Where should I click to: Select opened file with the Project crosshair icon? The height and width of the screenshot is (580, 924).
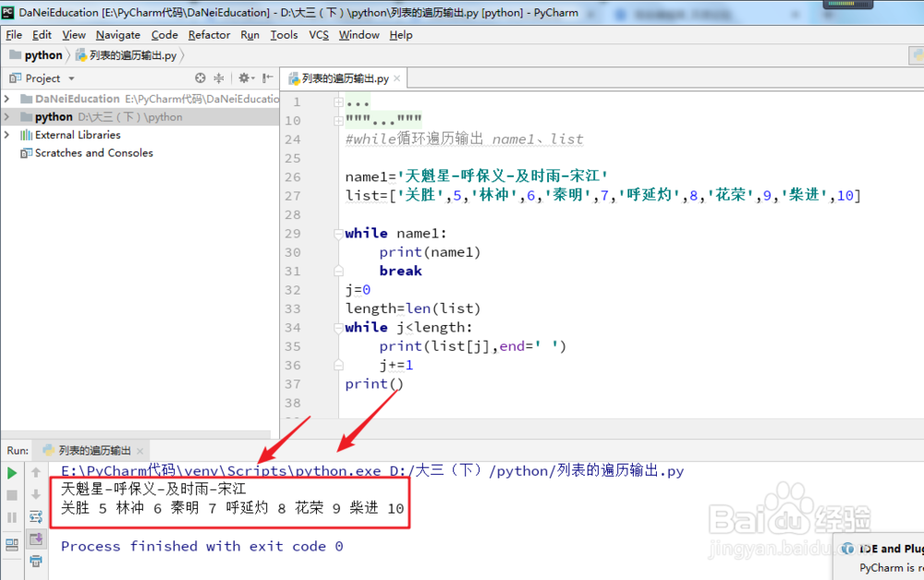(201, 78)
